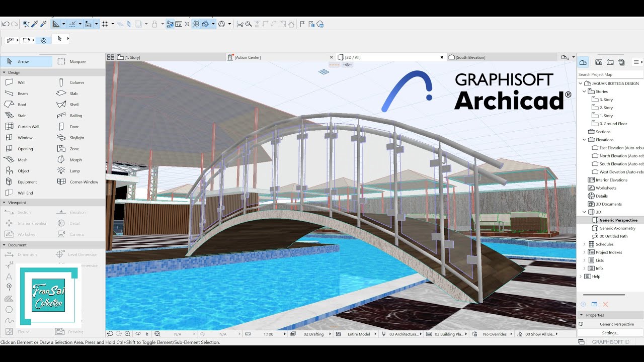Collapse the Document toolbox section
Image resolution: width=644 pixels, height=362 pixels.
(5, 245)
